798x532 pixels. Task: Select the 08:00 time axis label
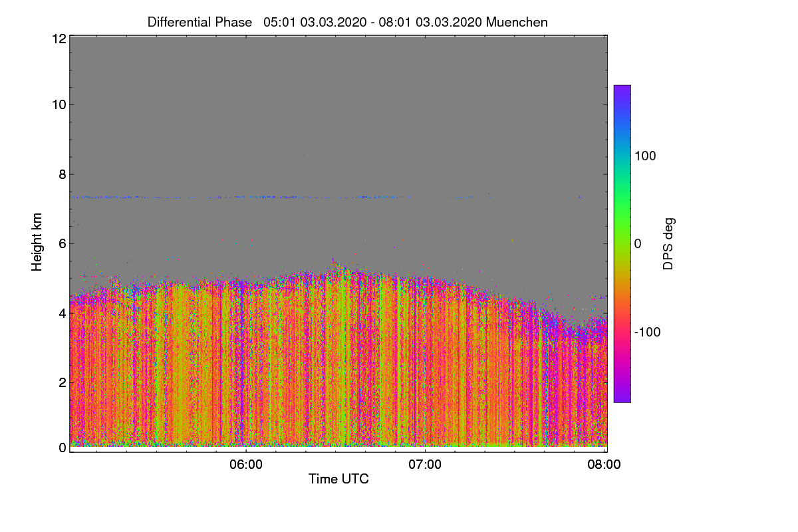coord(604,465)
